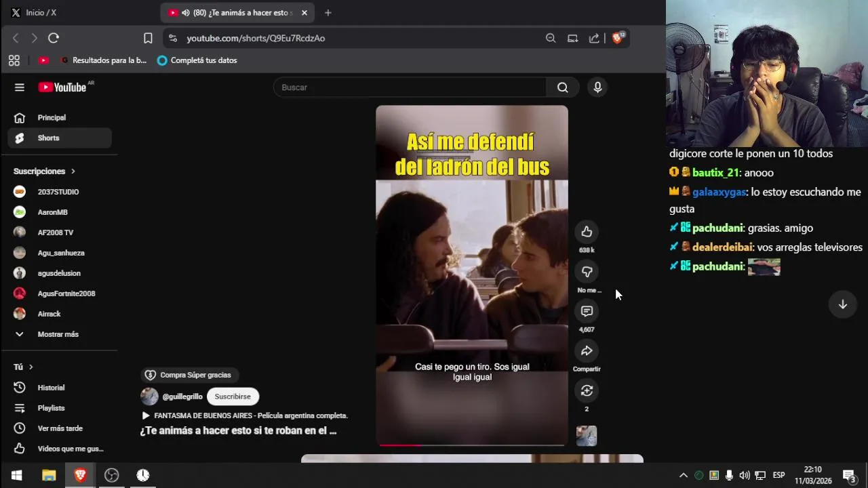Image resolution: width=868 pixels, height=488 pixels.
Task: Show hidden system tray icons
Action: 684,475
